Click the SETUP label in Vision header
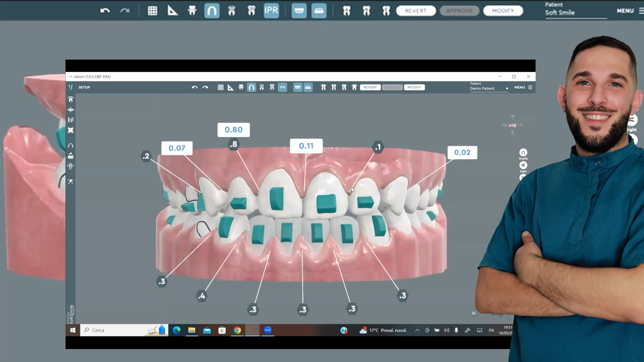644x362 pixels. click(84, 87)
